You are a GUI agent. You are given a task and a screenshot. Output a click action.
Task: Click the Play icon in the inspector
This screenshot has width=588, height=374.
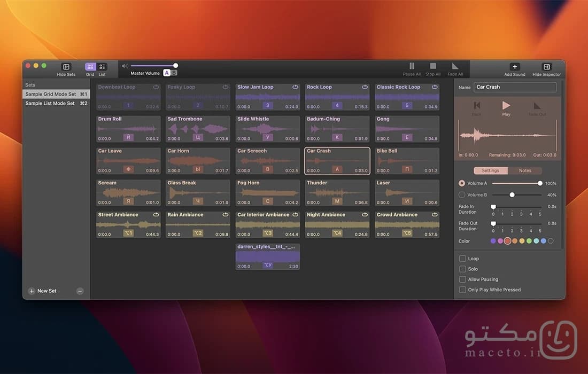tap(506, 105)
